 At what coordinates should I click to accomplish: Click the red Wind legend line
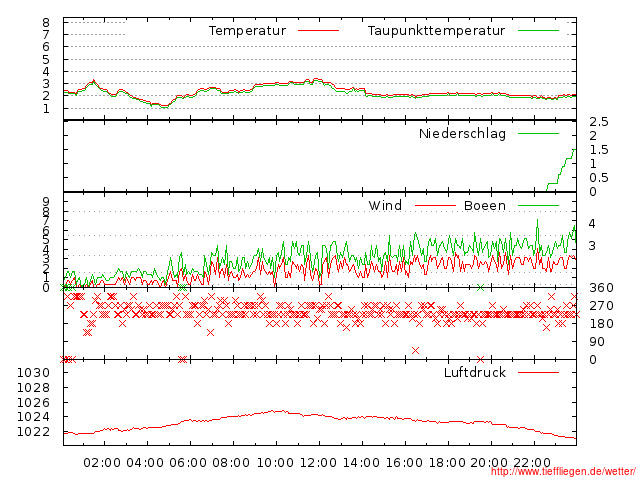click(435, 205)
